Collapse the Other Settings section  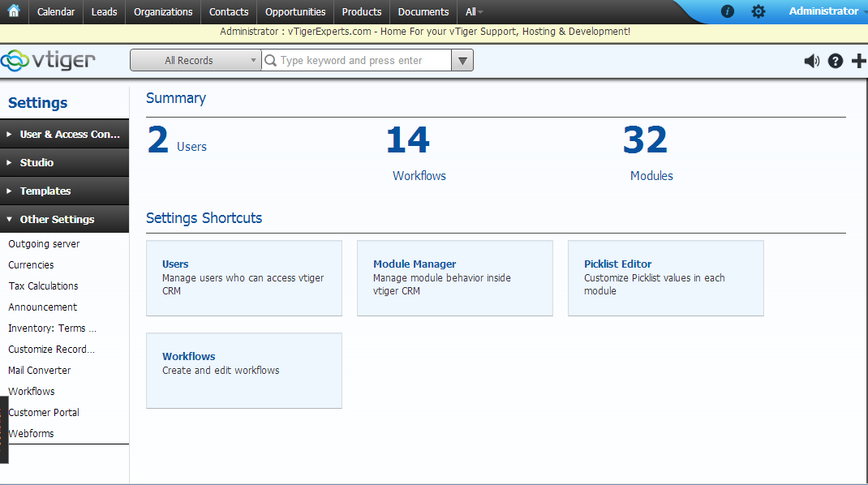coord(65,220)
